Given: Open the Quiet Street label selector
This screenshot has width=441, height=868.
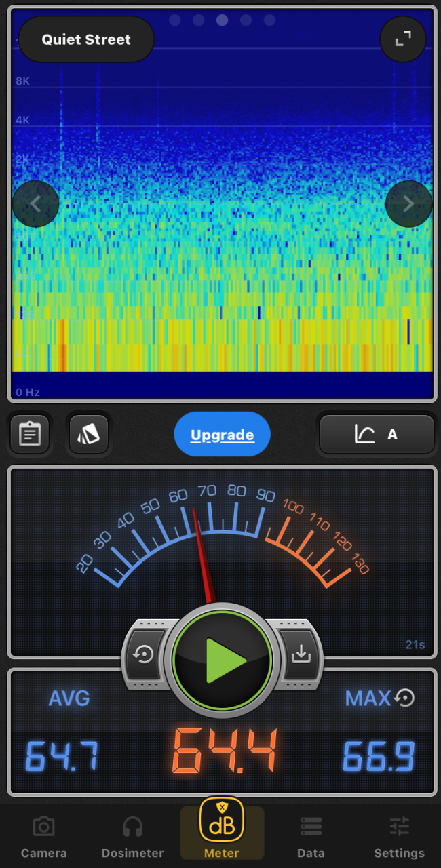Looking at the screenshot, I should point(86,39).
